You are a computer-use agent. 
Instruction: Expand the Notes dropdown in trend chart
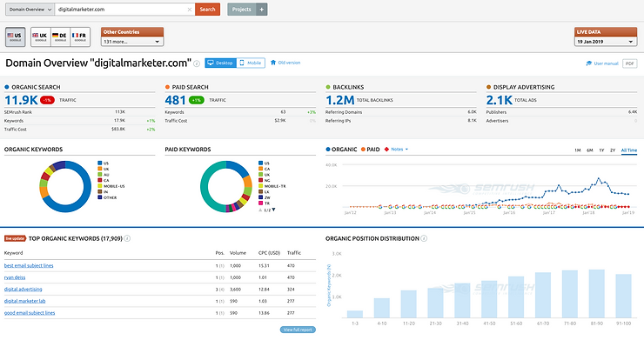click(399, 149)
